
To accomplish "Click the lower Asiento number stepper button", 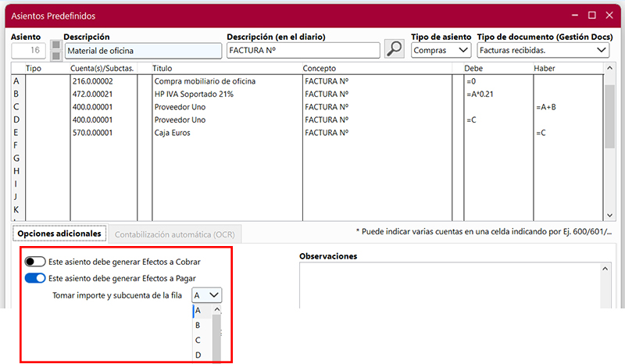I will [x=55, y=55].
